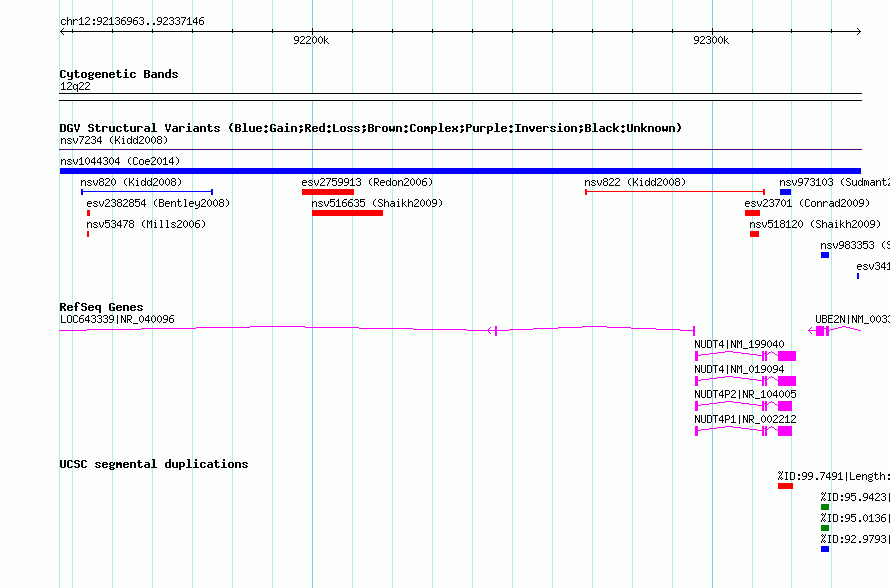The height and width of the screenshot is (588, 890).
Task: Click the blue nsv983353 gain block
Action: click(825, 255)
